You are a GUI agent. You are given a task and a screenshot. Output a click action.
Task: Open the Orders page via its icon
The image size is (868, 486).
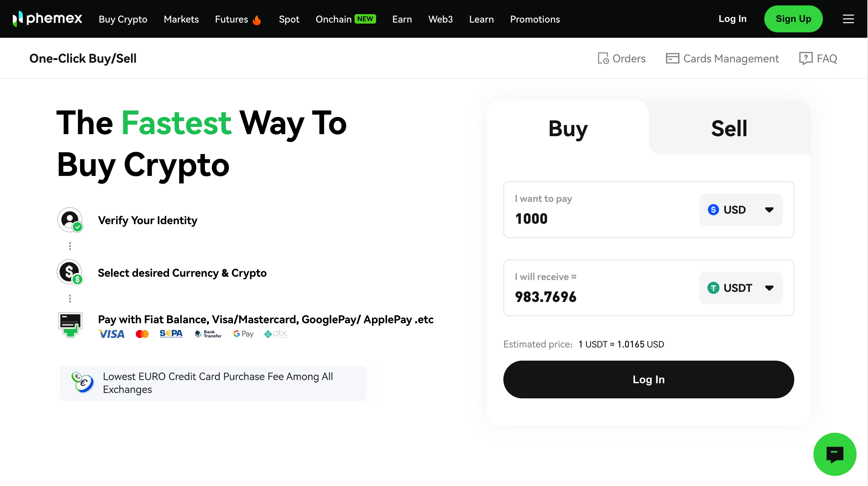pyautogui.click(x=603, y=58)
